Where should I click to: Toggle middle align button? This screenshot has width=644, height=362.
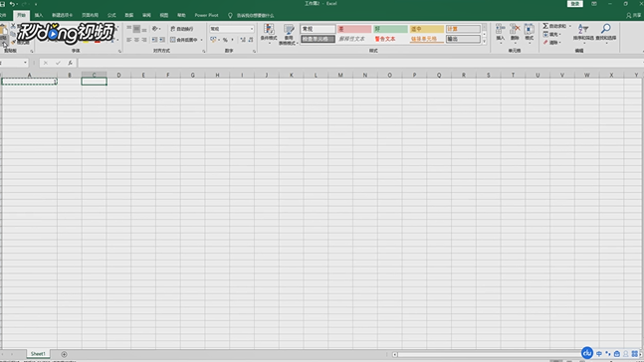click(x=136, y=29)
